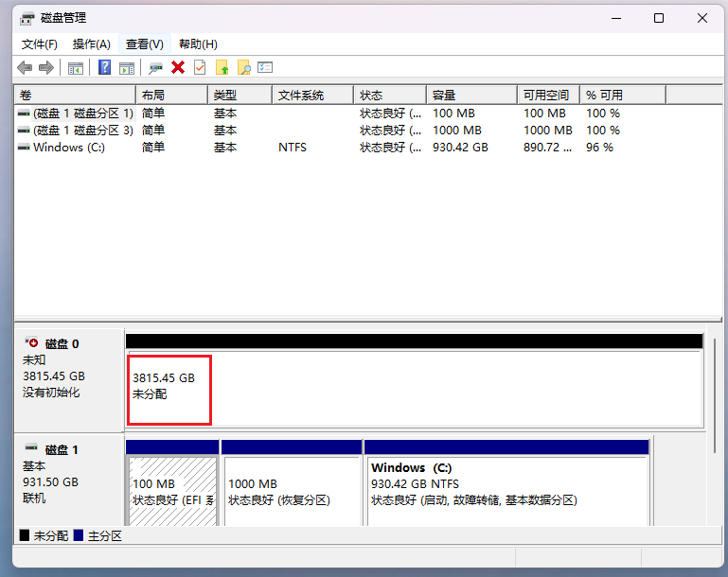728x577 pixels.
Task: Select the Windows (C:) 930.42 GB partition block
Action: click(506, 483)
